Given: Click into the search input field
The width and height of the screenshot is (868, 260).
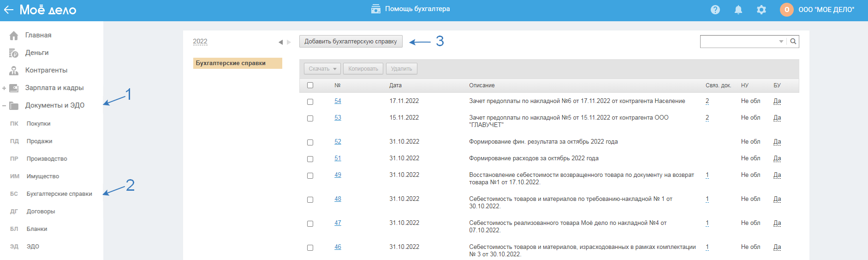Looking at the screenshot, I should (x=739, y=42).
